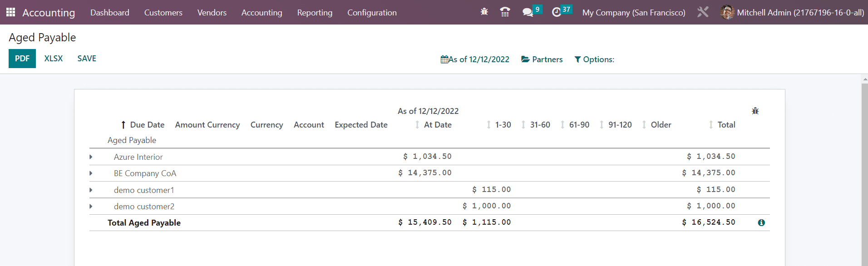868x266 pixels.
Task: Open the apps grid menu icon
Action: (x=10, y=12)
